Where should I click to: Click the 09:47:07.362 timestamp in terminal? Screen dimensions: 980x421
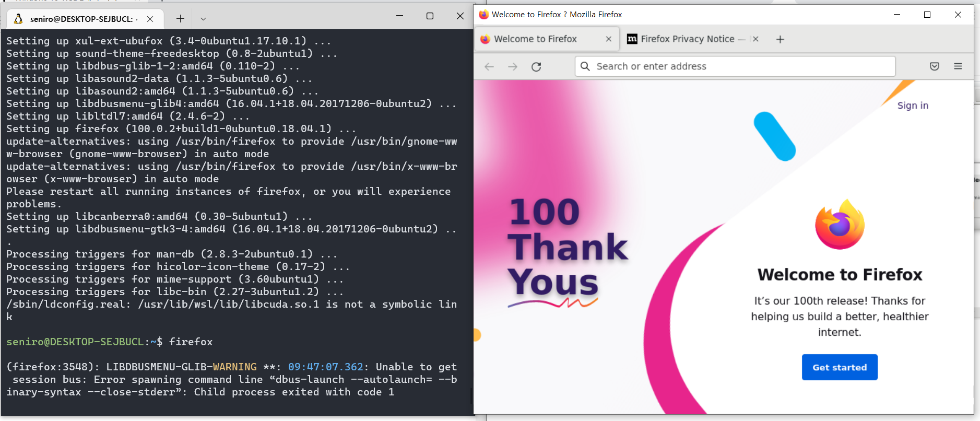(325, 367)
